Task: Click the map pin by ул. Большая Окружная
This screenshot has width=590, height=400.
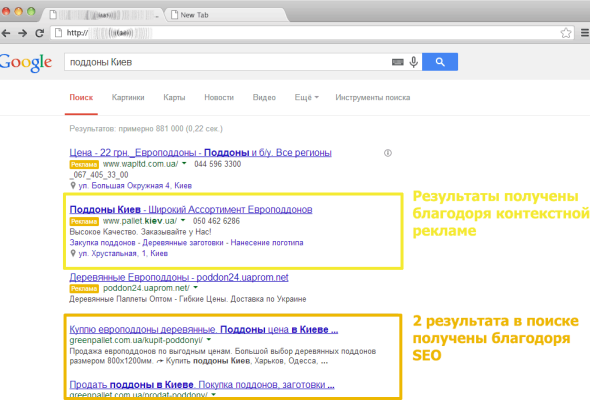Action: click(x=73, y=186)
